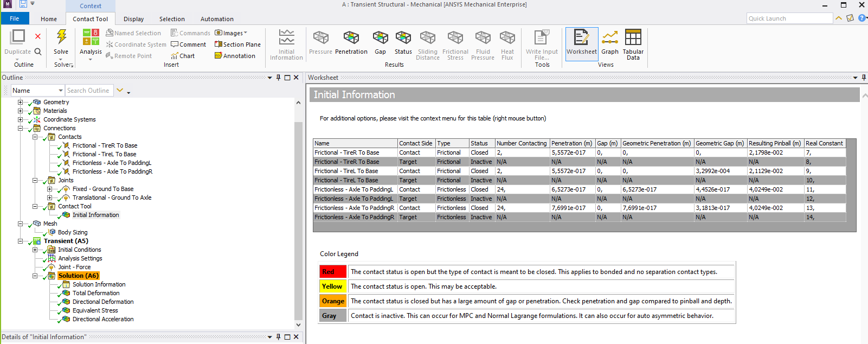Expand the Coordinate Systems tree node
The image size is (868, 344).
(20, 119)
